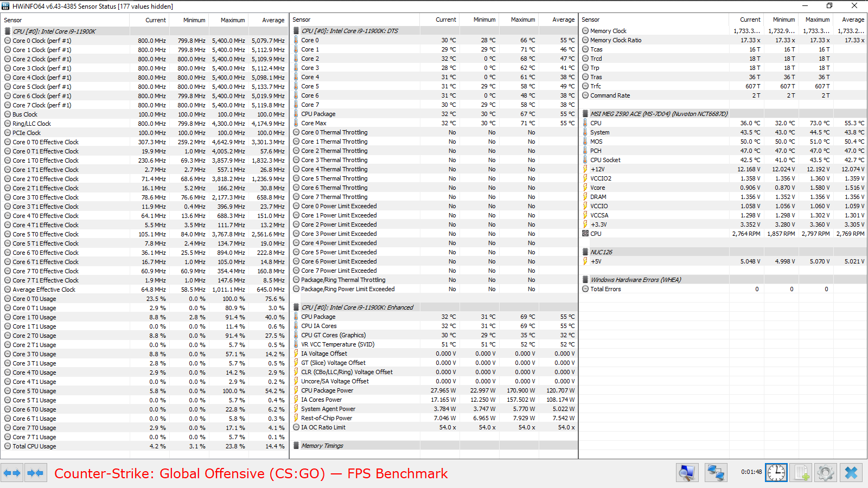
Task: Select the Average Effective Clock row
Action: (145, 290)
